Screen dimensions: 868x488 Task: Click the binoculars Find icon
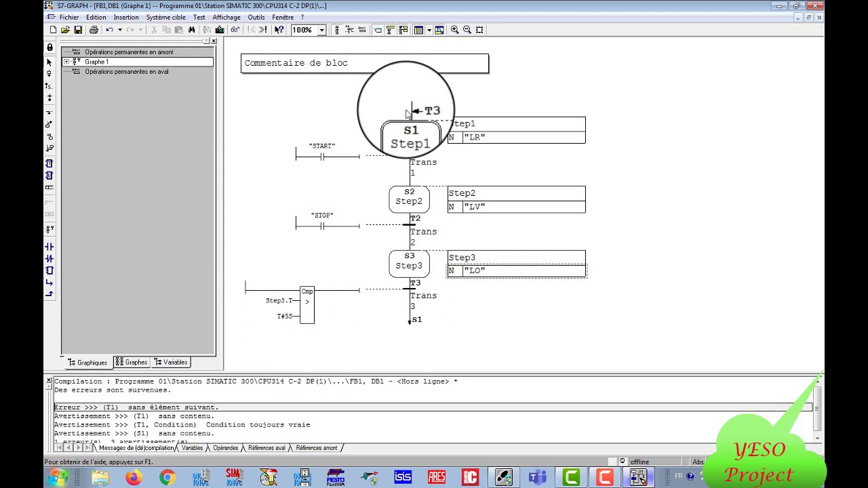[192, 30]
